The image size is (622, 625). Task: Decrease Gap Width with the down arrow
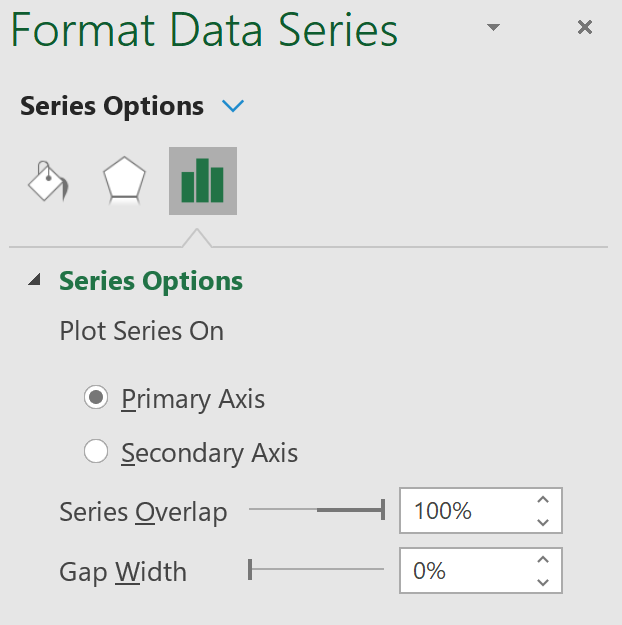[x=543, y=582]
